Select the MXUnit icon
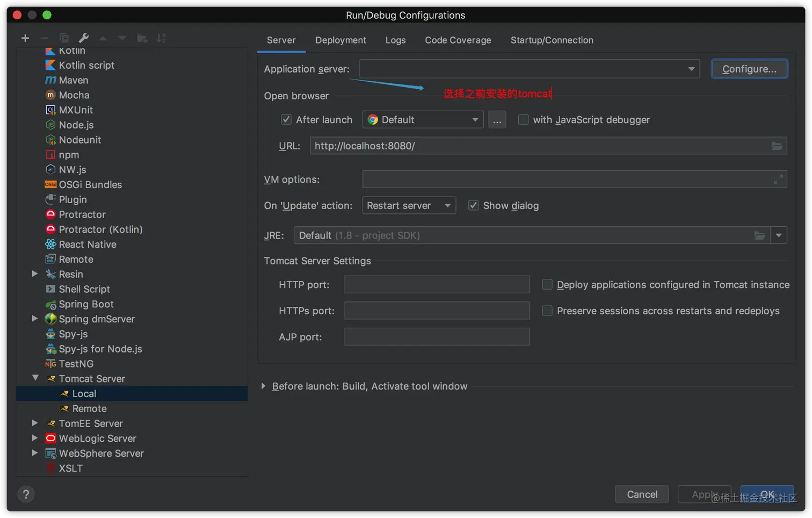 50,110
